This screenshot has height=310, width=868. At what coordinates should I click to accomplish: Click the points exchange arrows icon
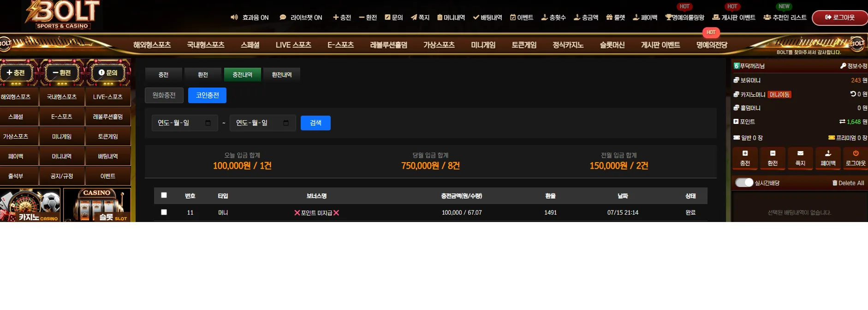(842, 122)
